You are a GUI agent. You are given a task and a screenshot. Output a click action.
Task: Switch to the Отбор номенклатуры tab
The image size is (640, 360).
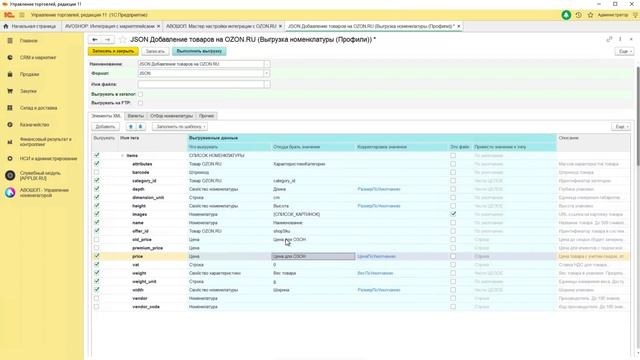click(x=171, y=116)
